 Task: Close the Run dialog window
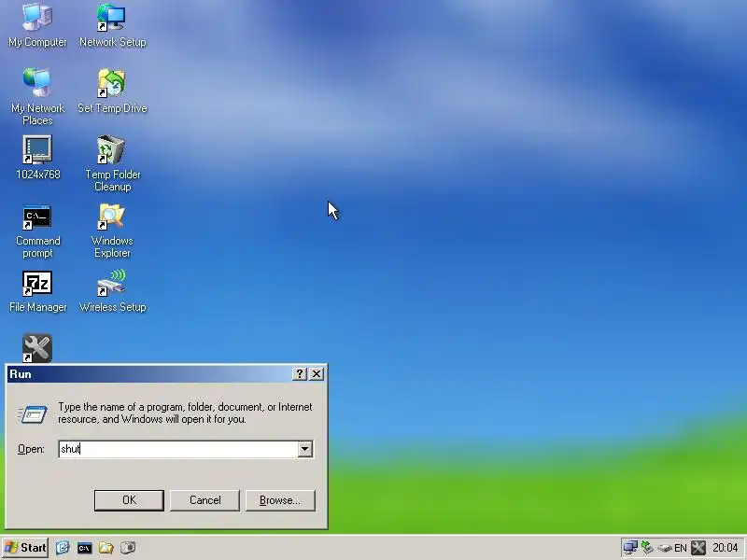pos(317,374)
